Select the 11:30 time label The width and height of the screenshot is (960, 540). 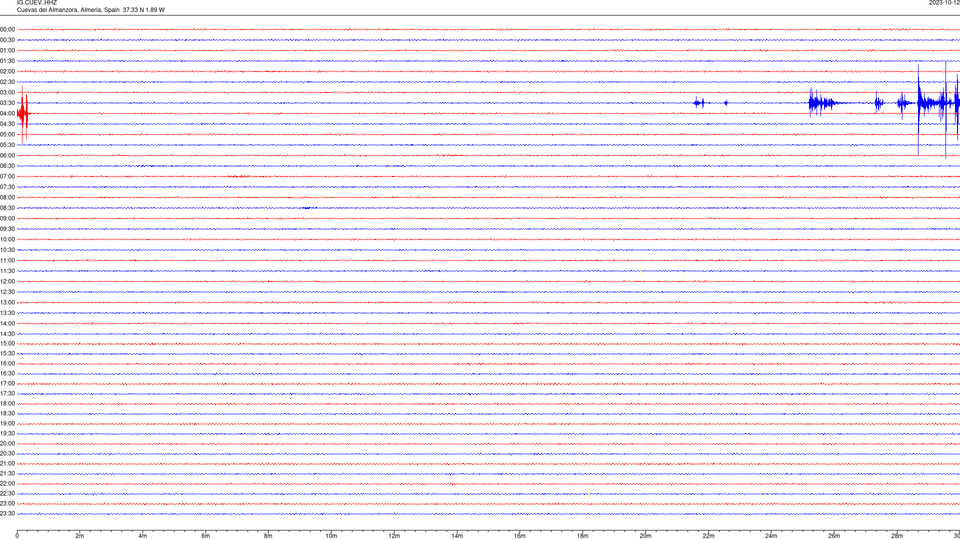7,271
